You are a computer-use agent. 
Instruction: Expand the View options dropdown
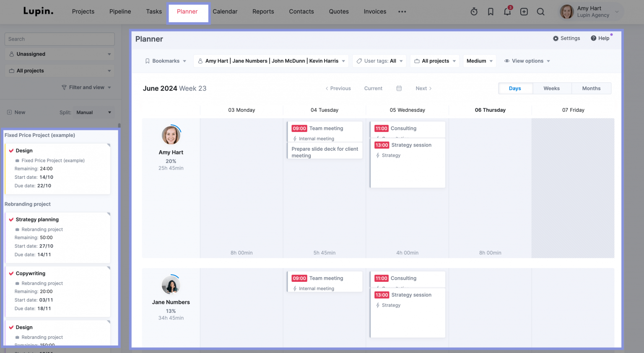click(527, 61)
